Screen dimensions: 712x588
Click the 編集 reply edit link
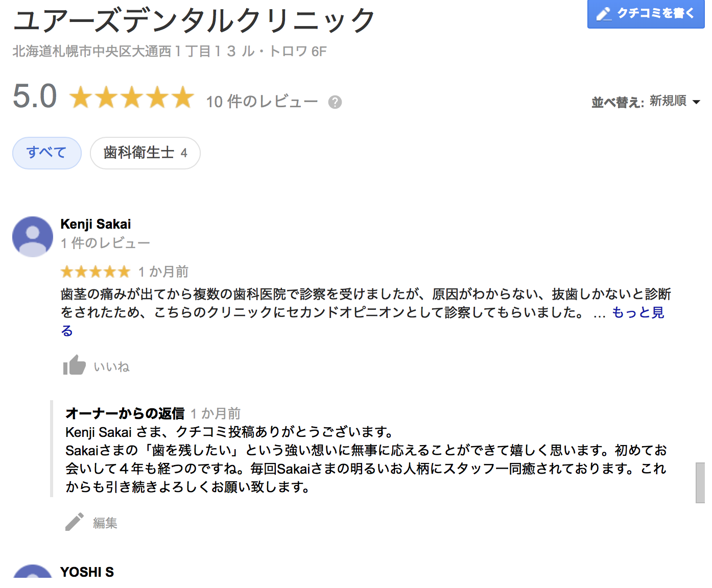pos(105,523)
